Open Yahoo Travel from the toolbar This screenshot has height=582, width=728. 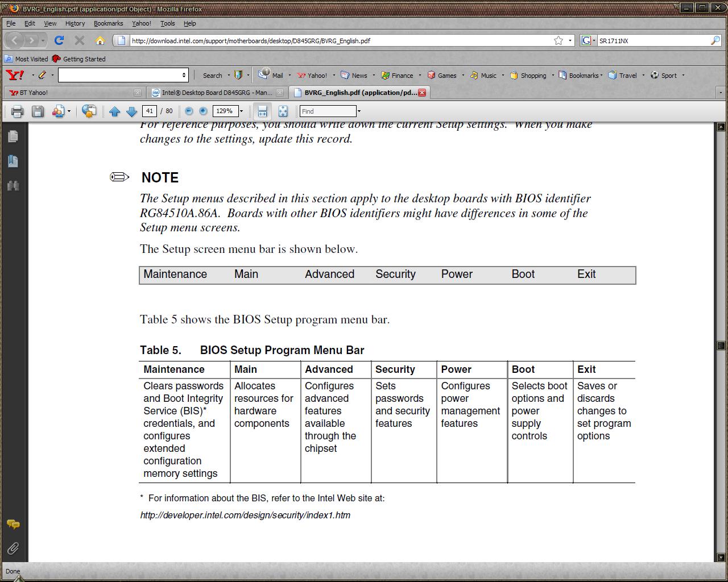pos(622,75)
